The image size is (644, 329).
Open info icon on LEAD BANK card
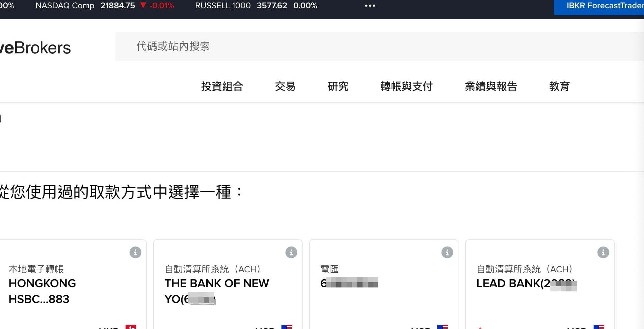coord(603,253)
